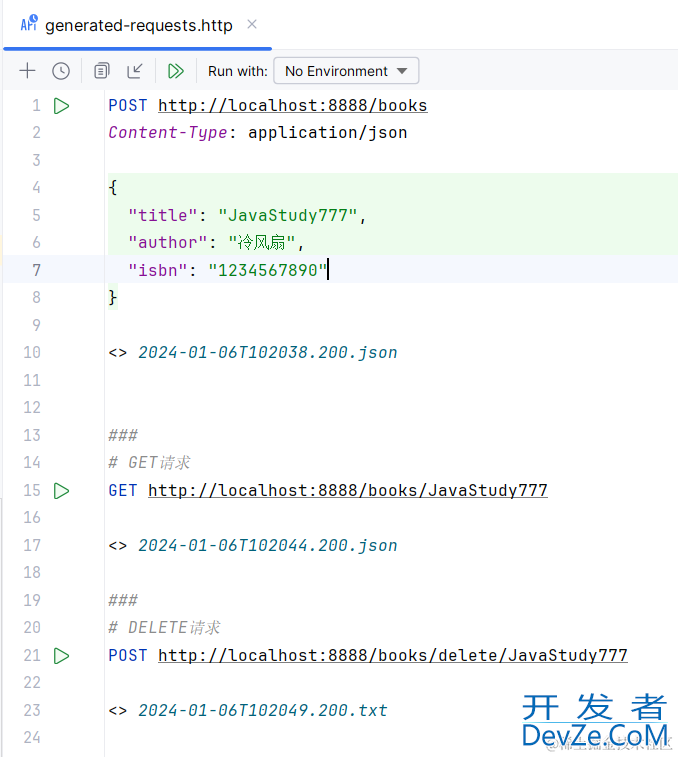Viewport: 678px width, 757px height.
Task: Click the HTTP file icon on the tab
Action: click(28, 23)
